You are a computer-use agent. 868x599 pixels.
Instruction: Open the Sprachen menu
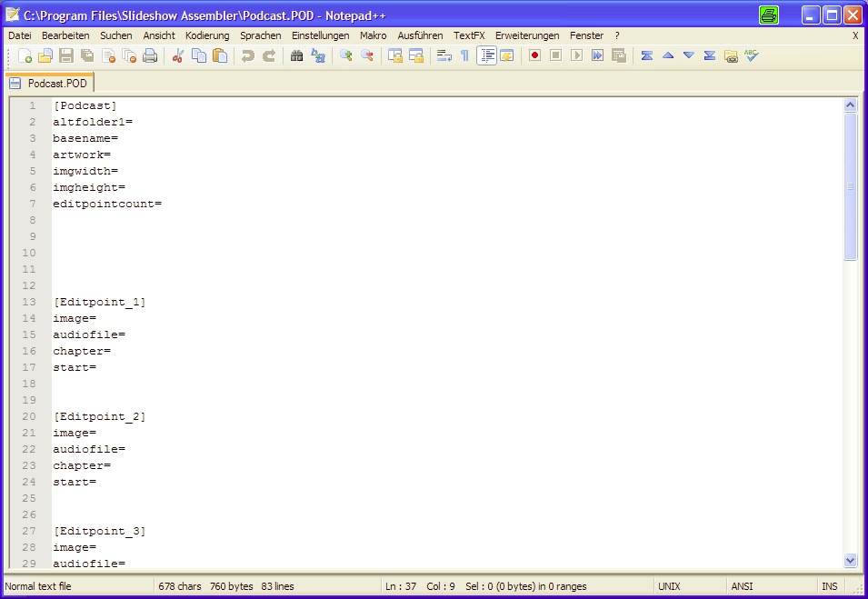pos(260,35)
